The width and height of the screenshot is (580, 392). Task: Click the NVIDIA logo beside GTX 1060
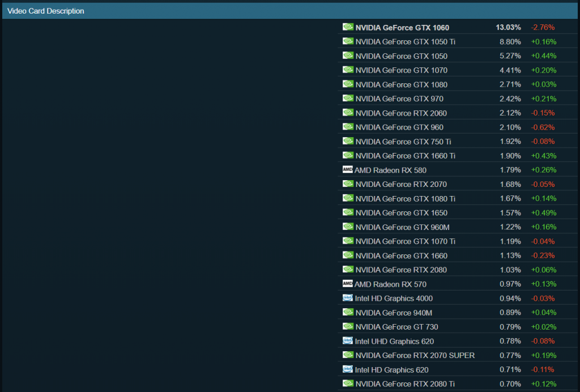(x=348, y=27)
